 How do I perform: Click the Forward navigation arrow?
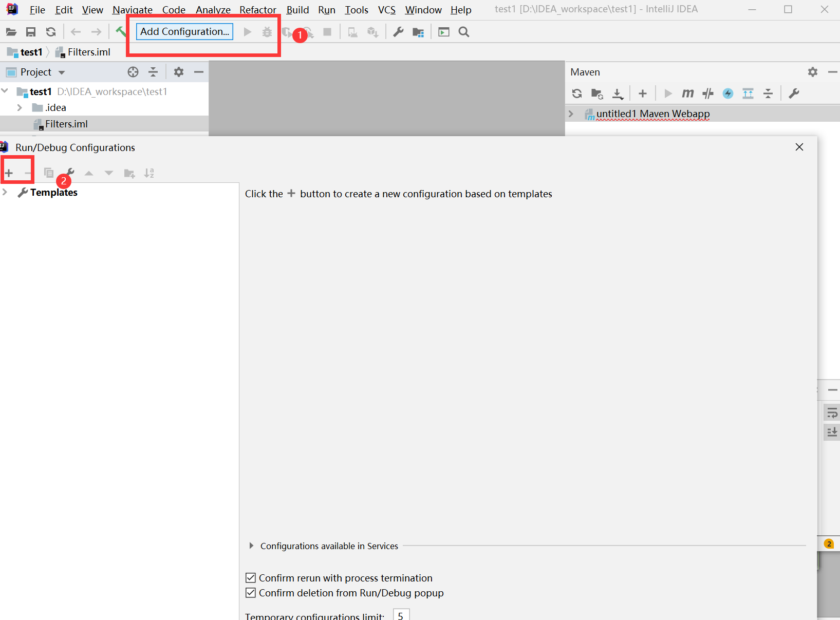[x=96, y=32]
